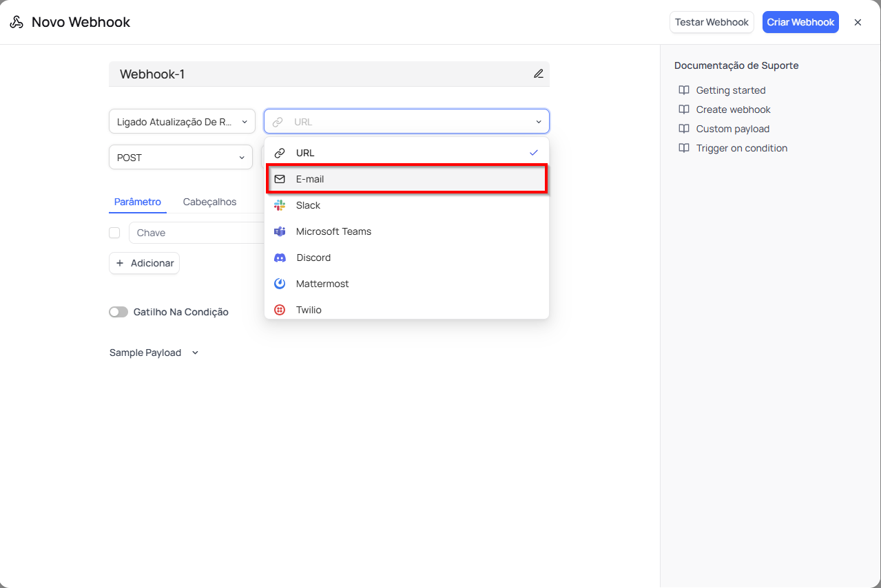The height and width of the screenshot is (588, 881).
Task: Click the Discord logo icon
Action: 280,258
